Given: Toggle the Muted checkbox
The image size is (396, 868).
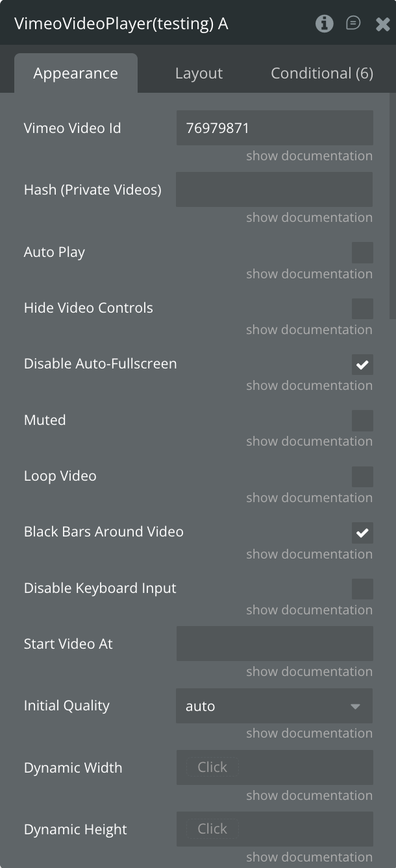Looking at the screenshot, I should click(362, 420).
